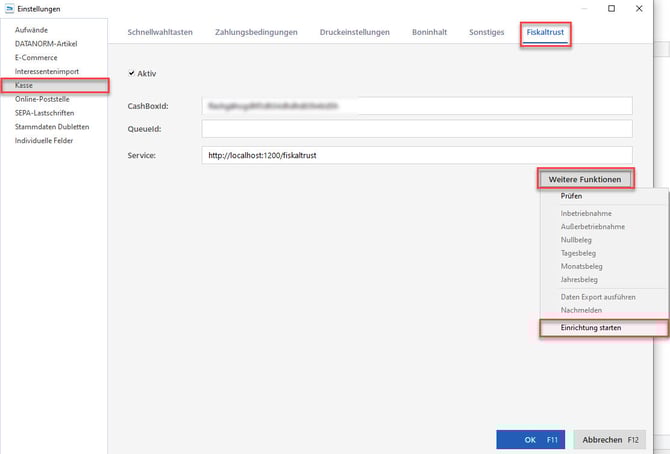Switch to the Sonstiges tab
Viewport: 670px width, 454px height.
(487, 32)
